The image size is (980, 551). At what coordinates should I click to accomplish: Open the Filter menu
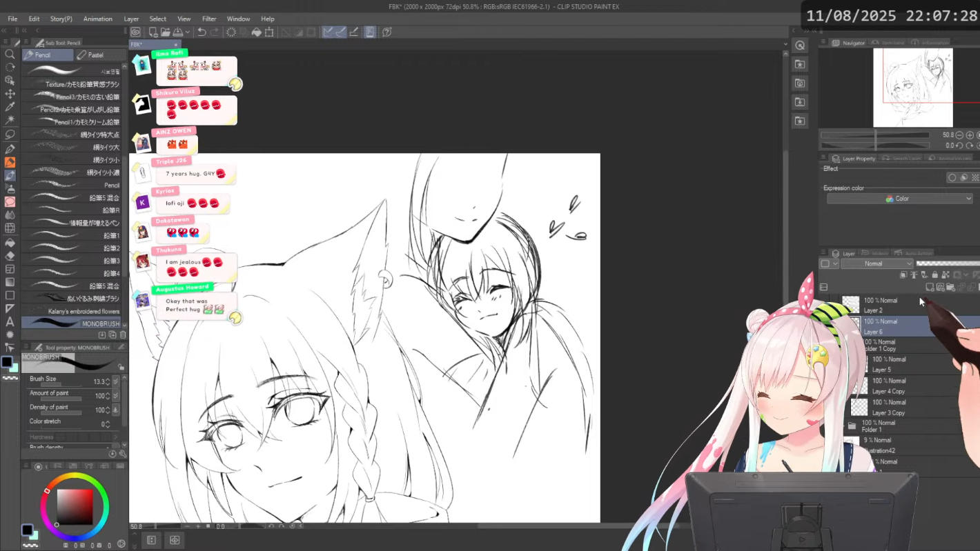[209, 19]
